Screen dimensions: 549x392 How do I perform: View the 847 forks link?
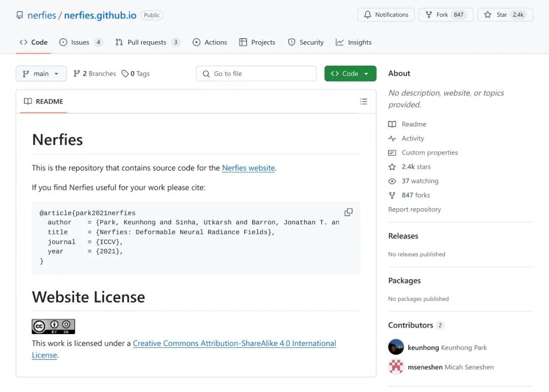[409, 195]
